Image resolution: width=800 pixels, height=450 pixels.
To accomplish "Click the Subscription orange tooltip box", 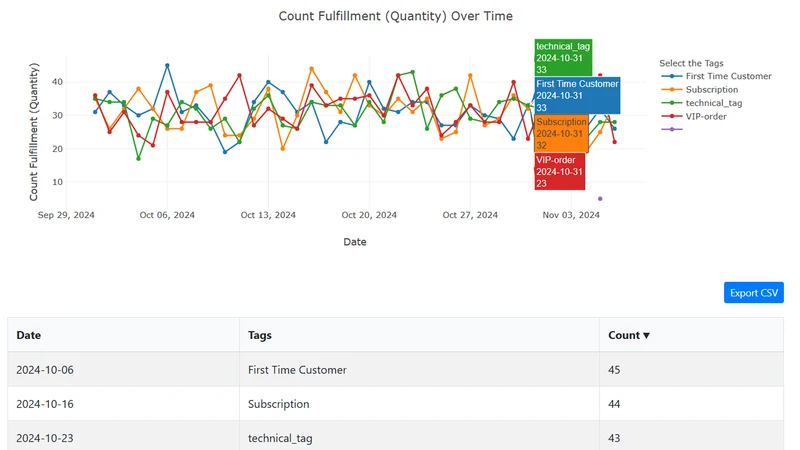I will [x=561, y=133].
